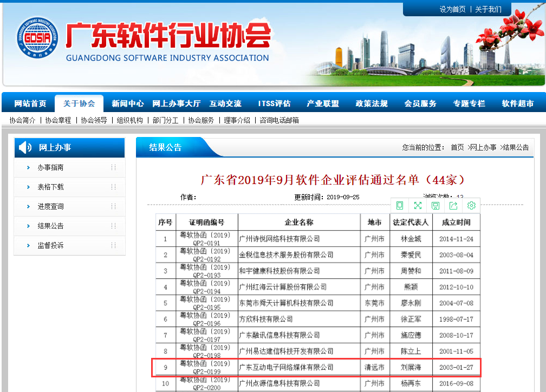The width and height of the screenshot is (546, 392).
Task: Click the share arrow icon
Action: (x=453, y=205)
